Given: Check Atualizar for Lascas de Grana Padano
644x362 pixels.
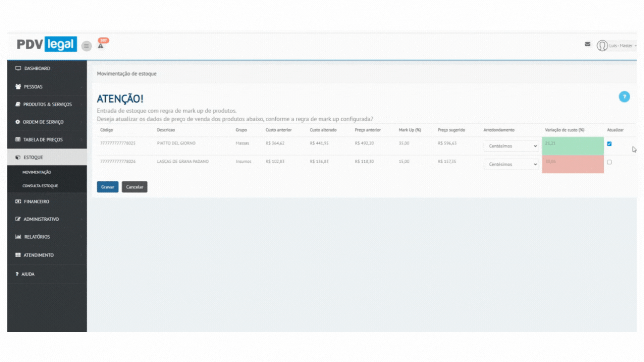Looking at the screenshot, I should point(609,162).
